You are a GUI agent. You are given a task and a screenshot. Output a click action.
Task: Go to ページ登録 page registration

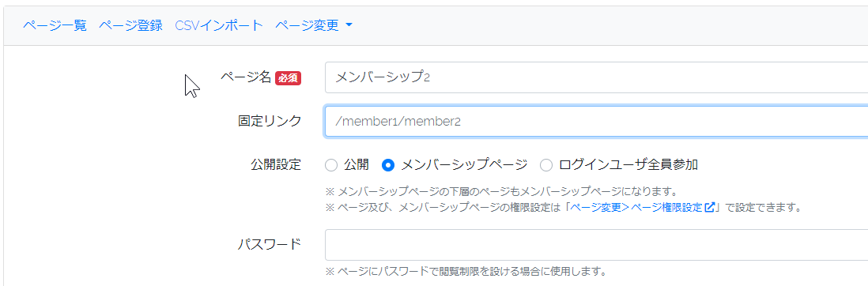tap(130, 25)
